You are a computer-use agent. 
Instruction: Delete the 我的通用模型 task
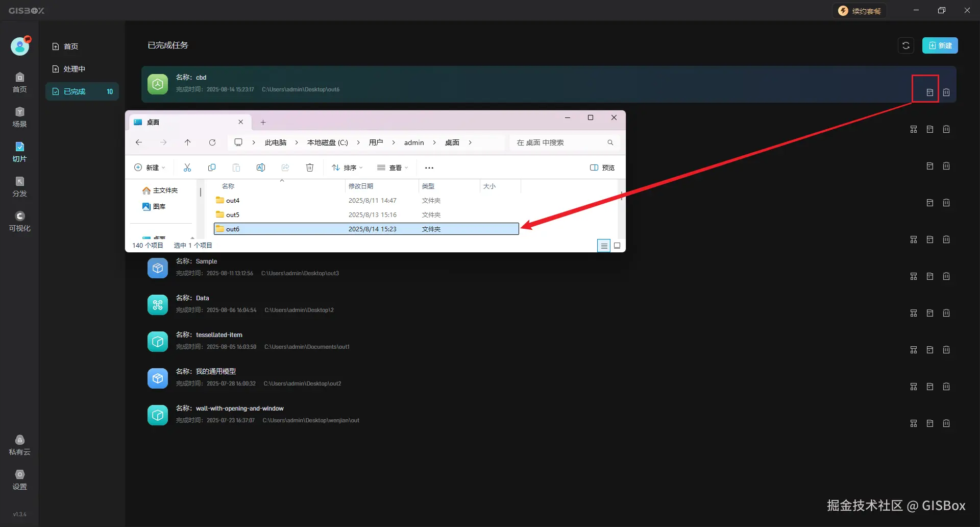(x=946, y=387)
